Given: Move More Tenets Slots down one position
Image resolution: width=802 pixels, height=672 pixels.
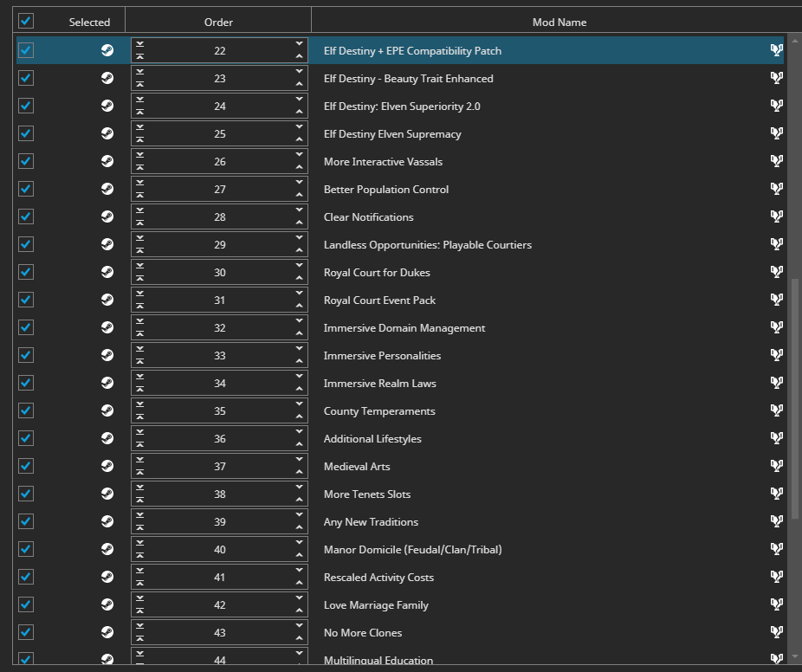Looking at the screenshot, I should [299, 488].
